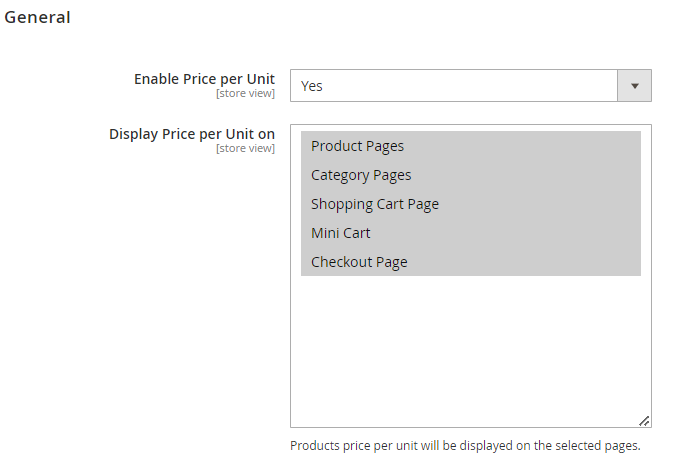Viewport: 685px width, 476px height.
Task: Choose the Shopping Cart Page option
Action: (471, 204)
